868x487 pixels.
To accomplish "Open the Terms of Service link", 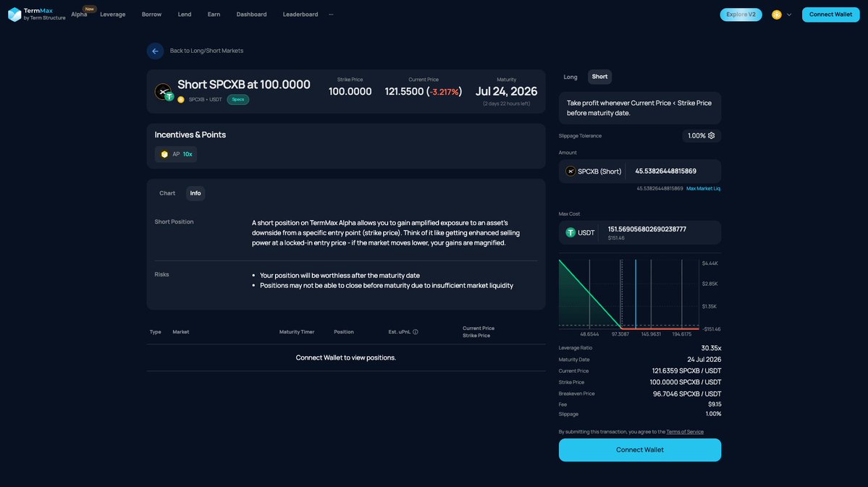I will 685,432.
